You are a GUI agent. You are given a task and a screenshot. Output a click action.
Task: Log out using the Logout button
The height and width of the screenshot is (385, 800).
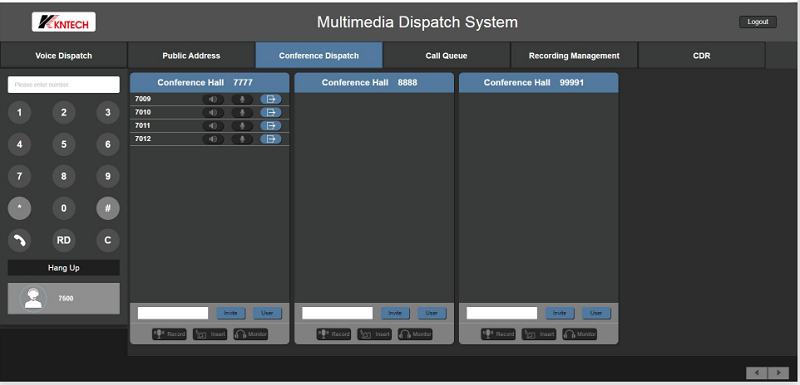(758, 22)
